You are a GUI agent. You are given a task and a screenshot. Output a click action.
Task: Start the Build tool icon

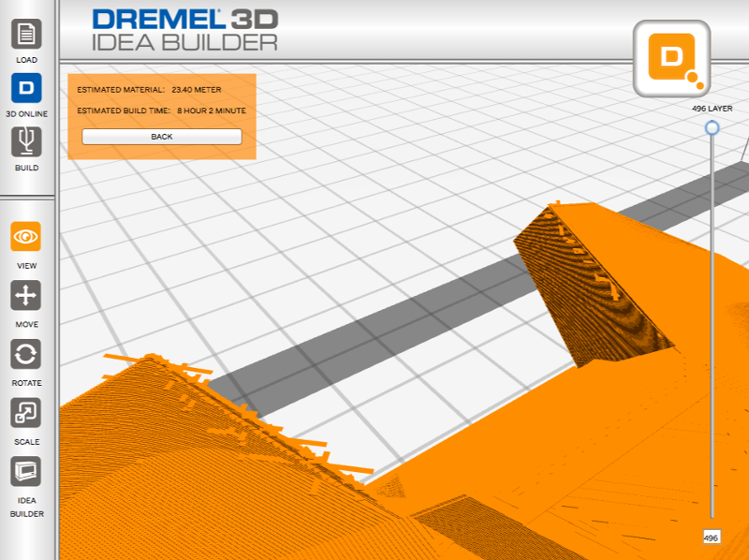[26, 142]
